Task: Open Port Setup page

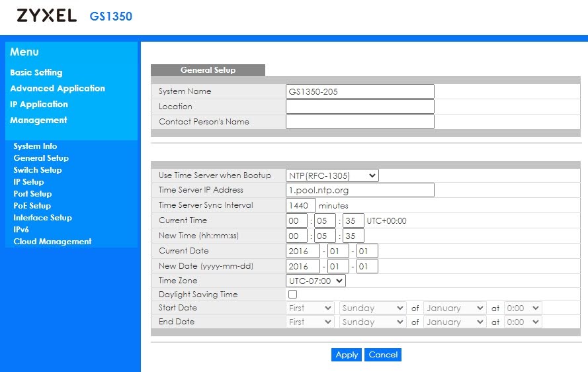Action: [32, 194]
